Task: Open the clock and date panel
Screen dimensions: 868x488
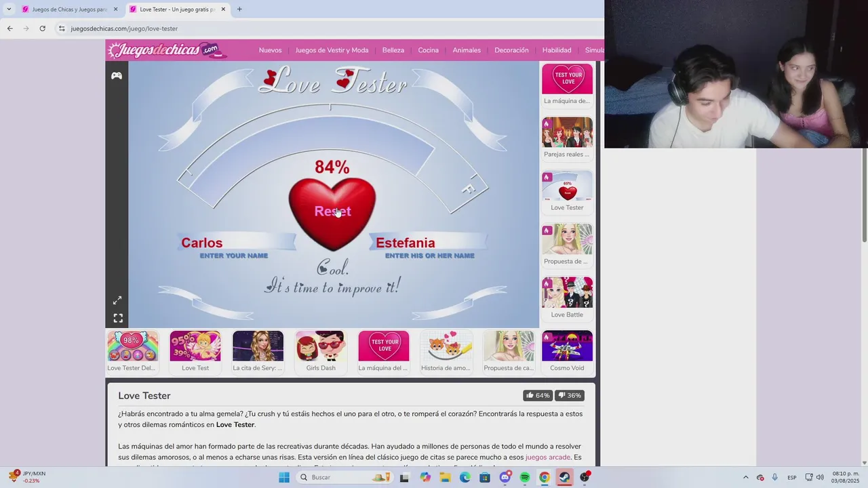Action: (846, 477)
